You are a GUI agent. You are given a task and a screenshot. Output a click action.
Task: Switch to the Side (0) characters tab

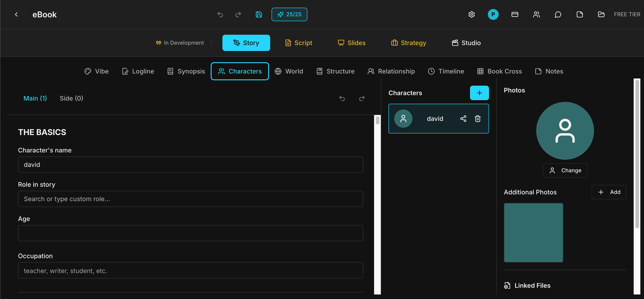[71, 98]
